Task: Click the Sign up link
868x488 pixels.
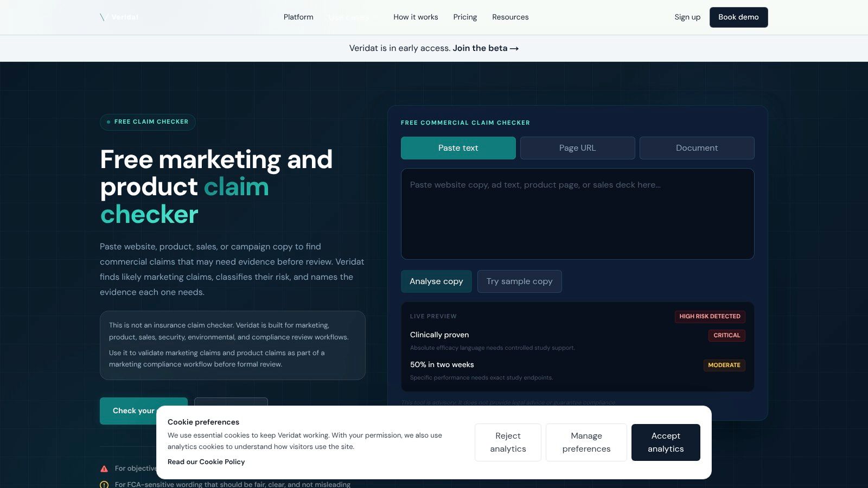Action: [687, 17]
